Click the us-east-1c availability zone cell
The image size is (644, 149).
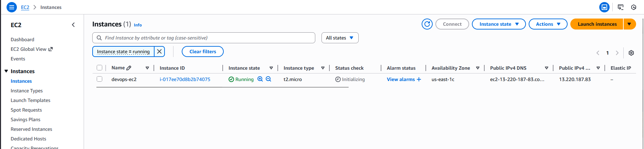coord(443,79)
